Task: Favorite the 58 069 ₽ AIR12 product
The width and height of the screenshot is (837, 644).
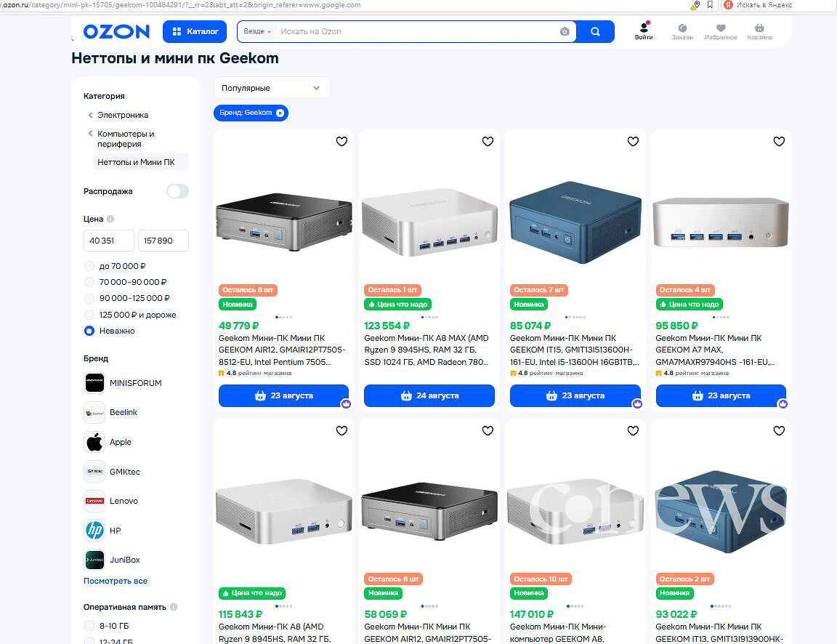Action: tap(488, 430)
